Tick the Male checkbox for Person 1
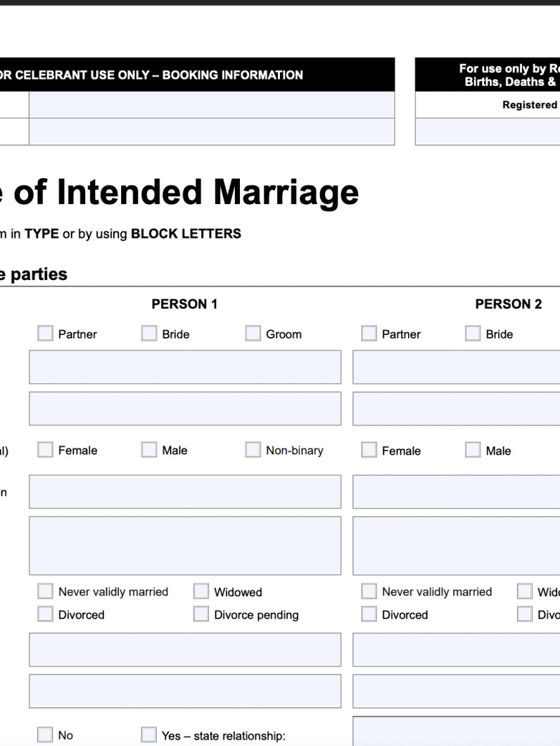The image size is (560, 746). tap(149, 450)
